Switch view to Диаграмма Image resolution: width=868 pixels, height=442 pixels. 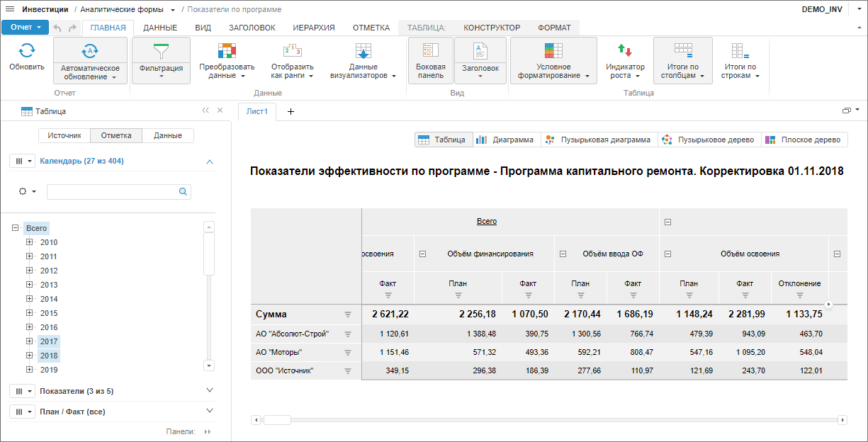(x=507, y=140)
